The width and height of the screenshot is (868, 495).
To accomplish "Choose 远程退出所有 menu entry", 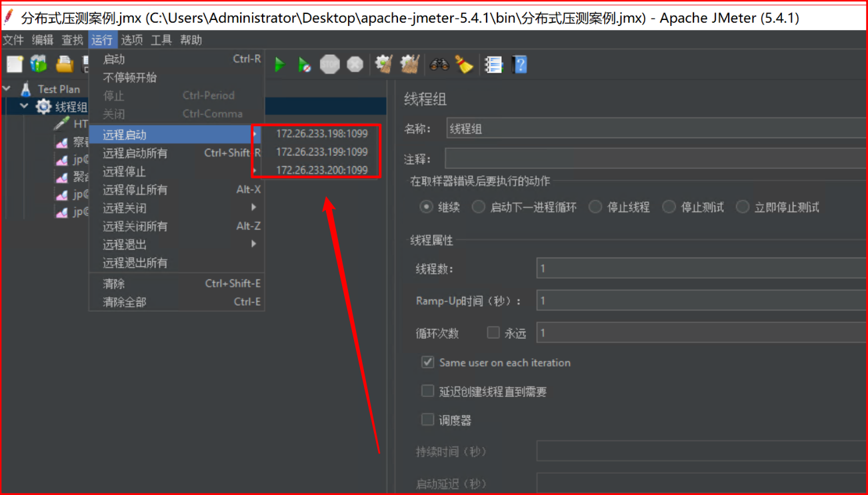I will pos(177,263).
